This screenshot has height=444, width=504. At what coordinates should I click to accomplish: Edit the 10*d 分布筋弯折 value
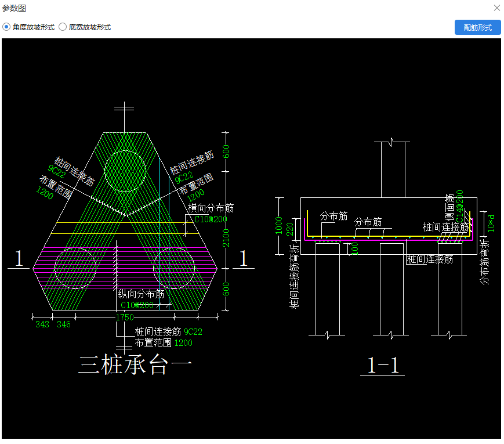[491, 223]
